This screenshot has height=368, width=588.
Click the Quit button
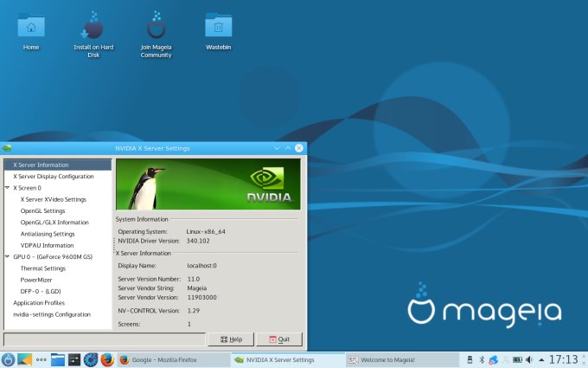279,339
